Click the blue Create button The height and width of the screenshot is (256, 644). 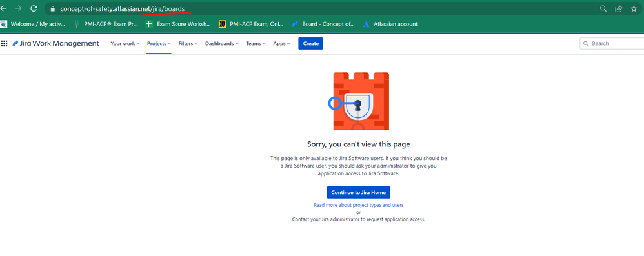pyautogui.click(x=310, y=43)
